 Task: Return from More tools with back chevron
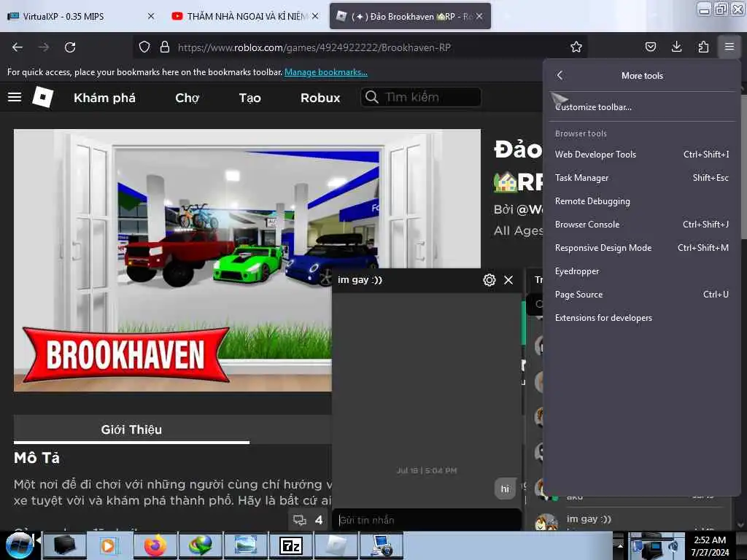click(x=560, y=75)
